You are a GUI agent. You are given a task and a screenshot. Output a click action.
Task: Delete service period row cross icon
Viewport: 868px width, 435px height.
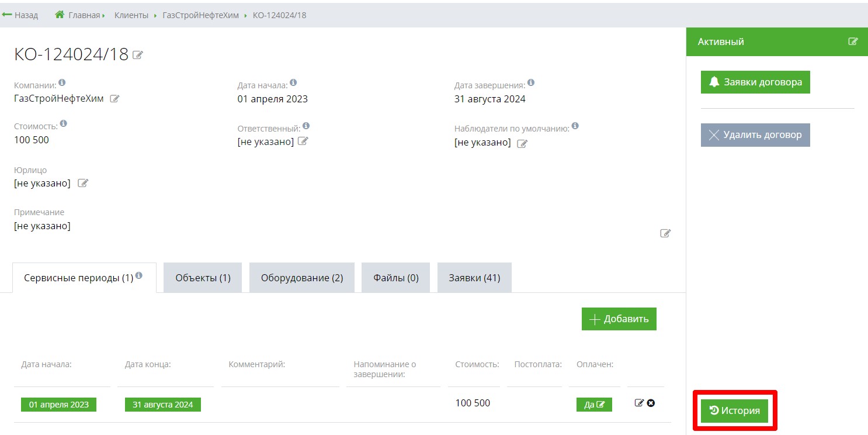(x=651, y=403)
